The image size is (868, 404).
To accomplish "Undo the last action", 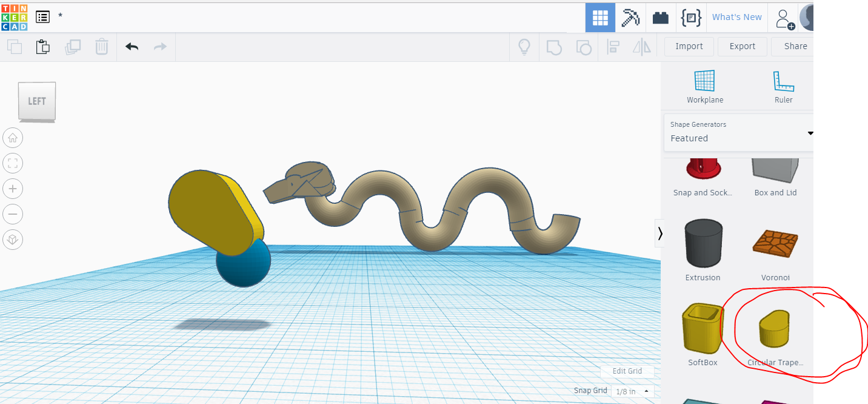I will [132, 47].
